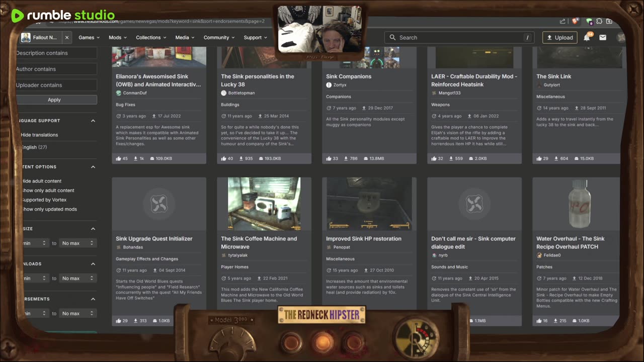
Task: Toggle Supported by Vortex filter
Action: pyautogui.click(x=43, y=200)
